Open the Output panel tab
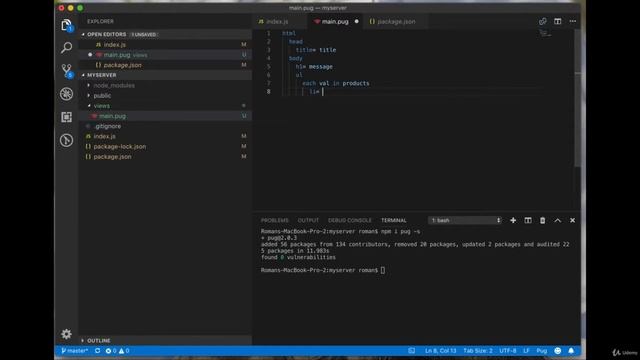640x360 pixels. [x=308, y=220]
